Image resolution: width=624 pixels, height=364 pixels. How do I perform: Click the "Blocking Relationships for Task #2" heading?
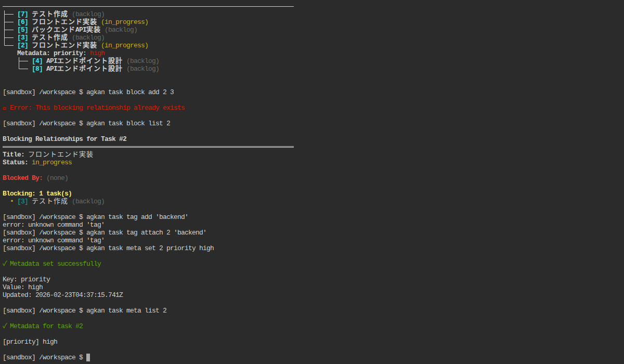tap(64, 139)
